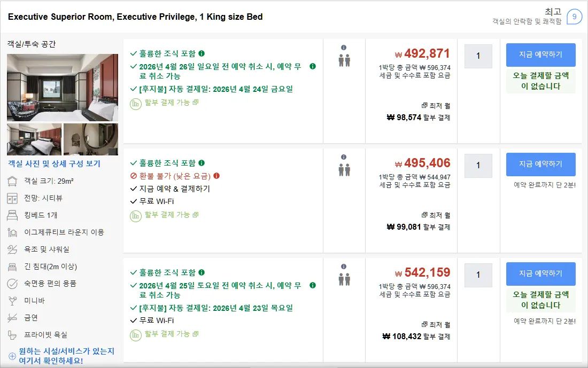Click red info icon beside 환불 불가 (낮은 요금)

[x=216, y=176]
